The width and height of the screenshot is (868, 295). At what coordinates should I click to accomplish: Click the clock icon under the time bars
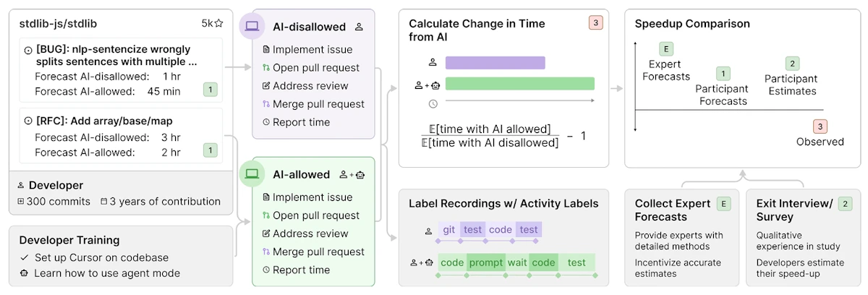coord(433,103)
